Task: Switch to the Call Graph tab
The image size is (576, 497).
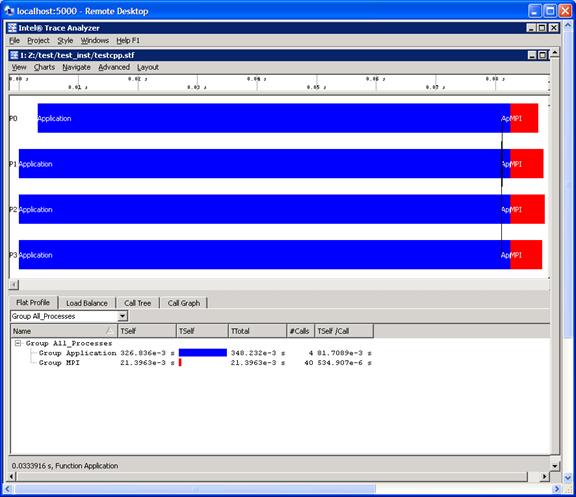Action: 184,303
